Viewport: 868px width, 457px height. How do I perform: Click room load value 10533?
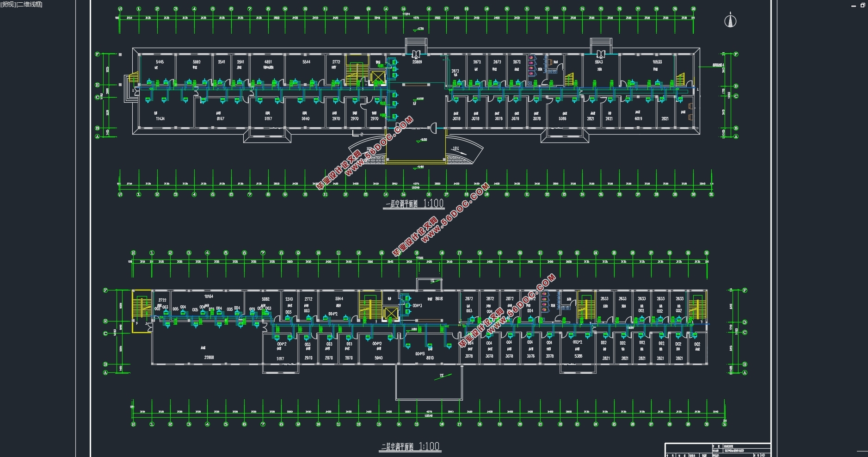point(657,62)
